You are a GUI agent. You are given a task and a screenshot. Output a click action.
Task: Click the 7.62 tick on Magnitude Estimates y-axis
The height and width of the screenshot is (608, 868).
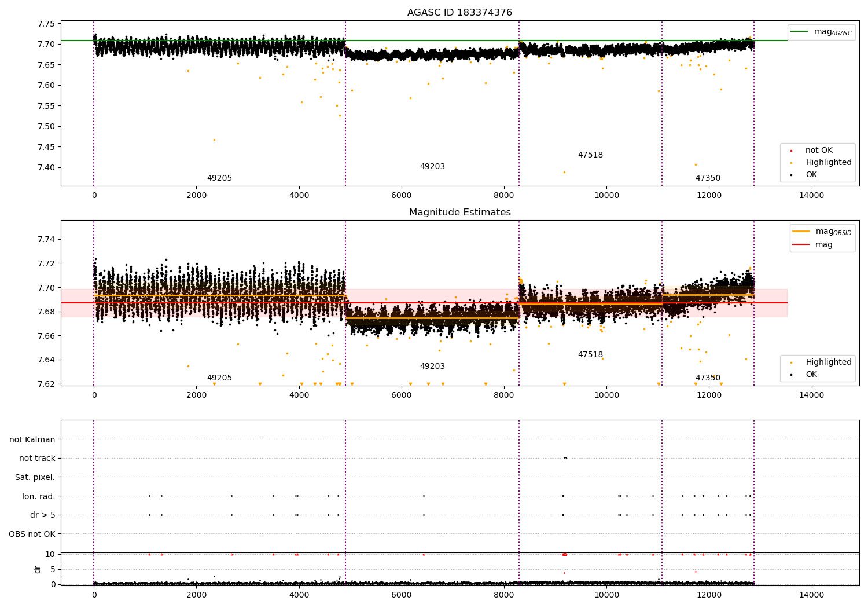[46, 384]
